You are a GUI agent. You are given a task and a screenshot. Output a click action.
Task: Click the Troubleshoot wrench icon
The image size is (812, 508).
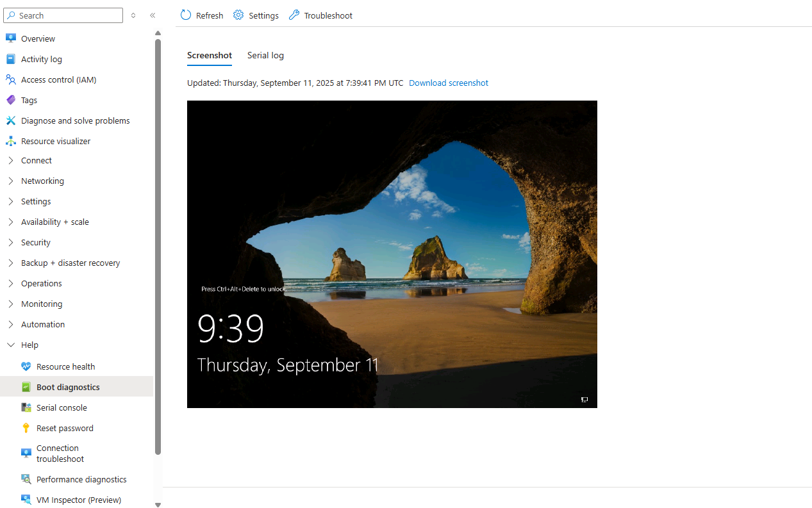tap(294, 15)
